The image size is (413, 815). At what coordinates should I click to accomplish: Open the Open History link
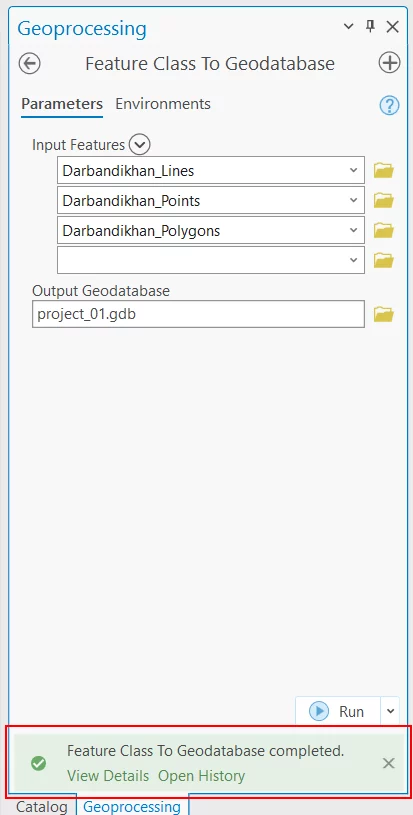click(x=202, y=776)
